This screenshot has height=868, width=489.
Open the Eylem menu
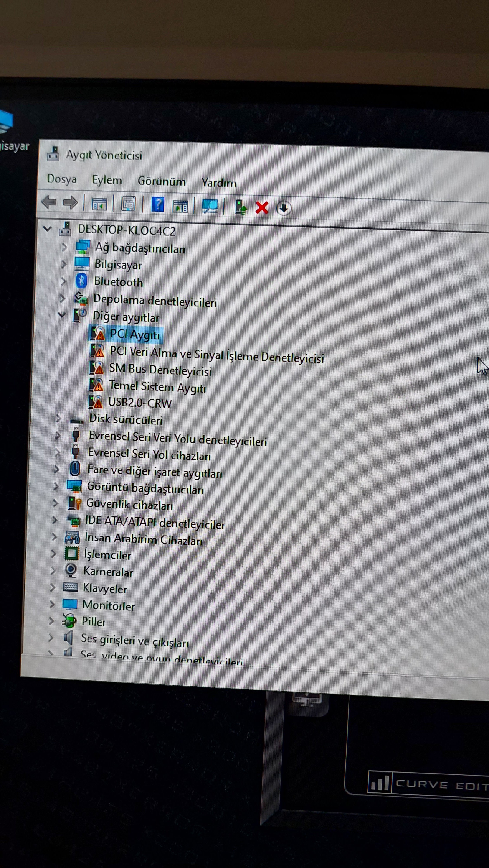click(x=107, y=180)
